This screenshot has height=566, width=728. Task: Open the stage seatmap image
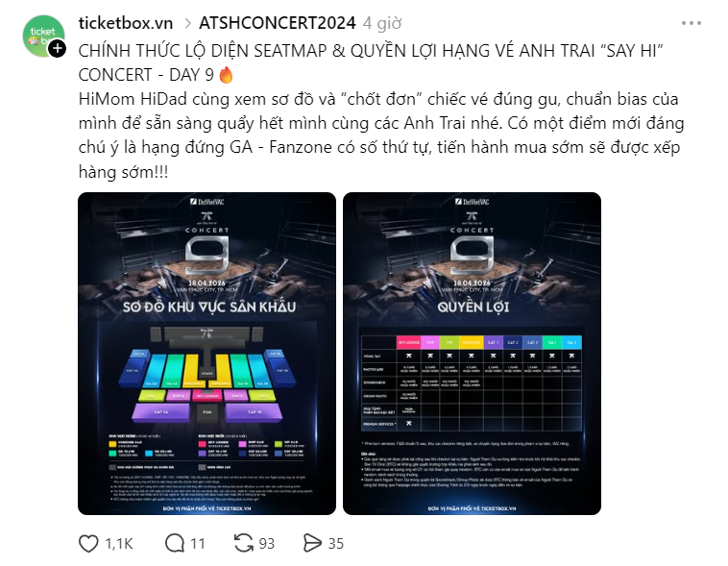pos(207,354)
